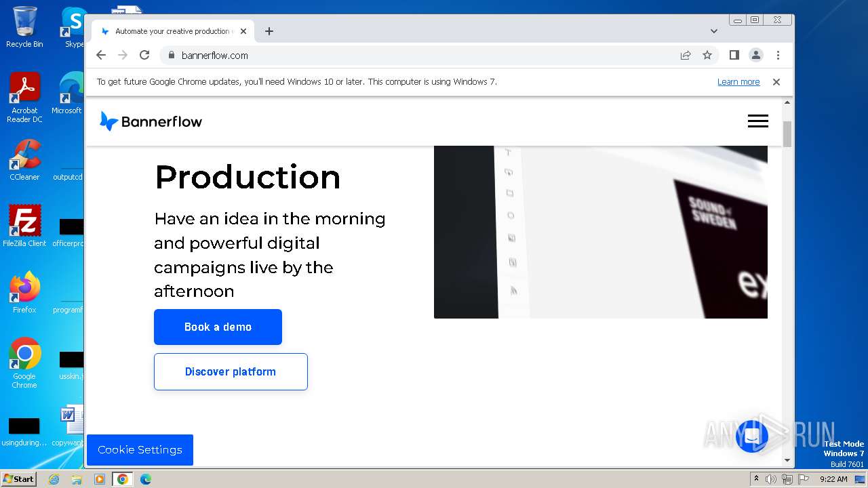Open a new browser tab

[x=269, y=31]
